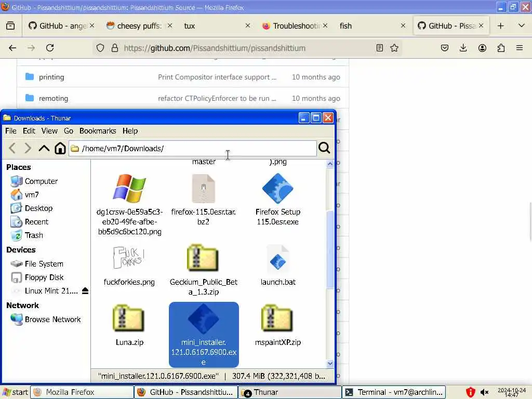The image size is (532, 399).
Task: Switch to Troubleshooting Firefox tab
Action: [x=295, y=26]
